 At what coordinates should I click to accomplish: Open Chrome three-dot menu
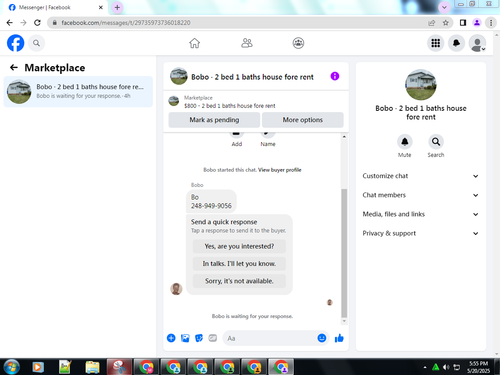491,23
